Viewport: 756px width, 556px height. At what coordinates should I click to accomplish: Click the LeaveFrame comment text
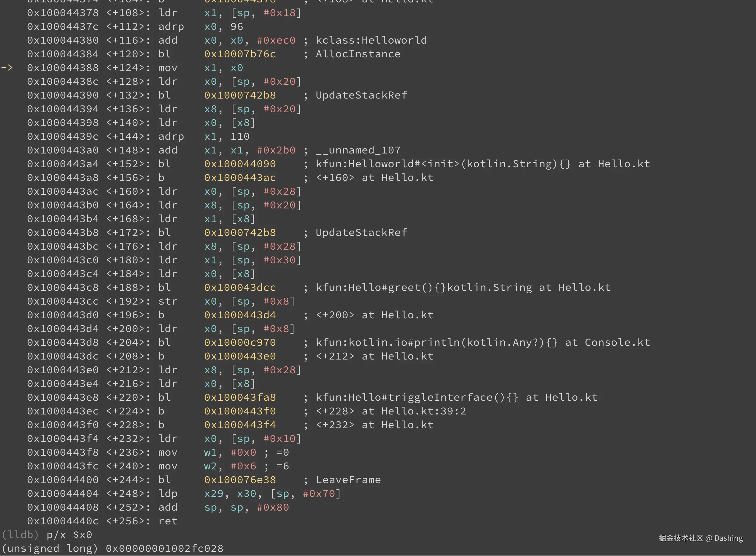tap(348, 480)
